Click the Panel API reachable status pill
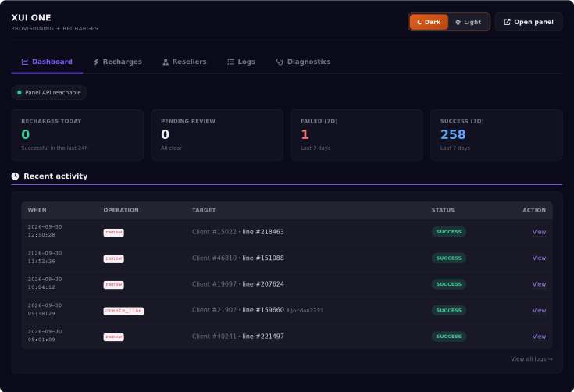Screen dimensions: 574x392 coord(49,93)
